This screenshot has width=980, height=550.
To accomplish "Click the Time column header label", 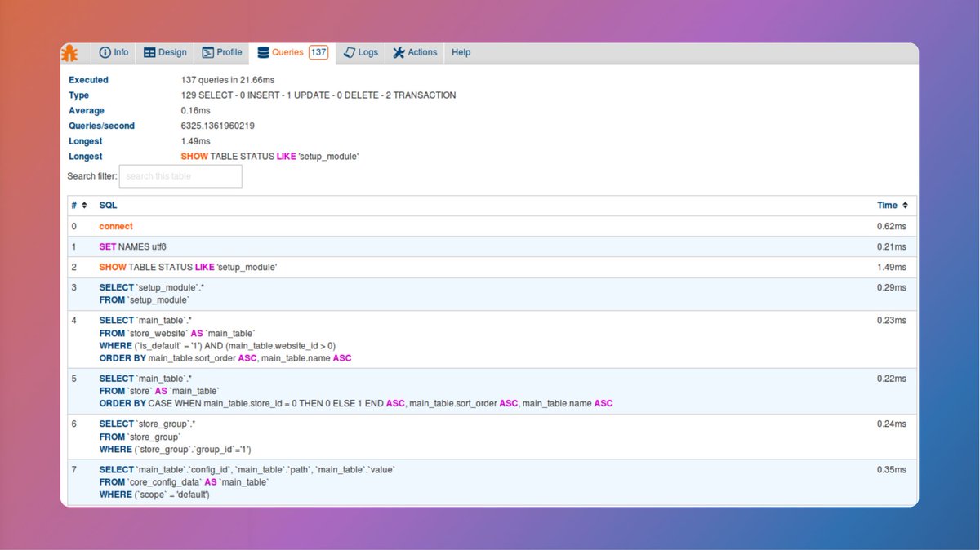I will [887, 206].
